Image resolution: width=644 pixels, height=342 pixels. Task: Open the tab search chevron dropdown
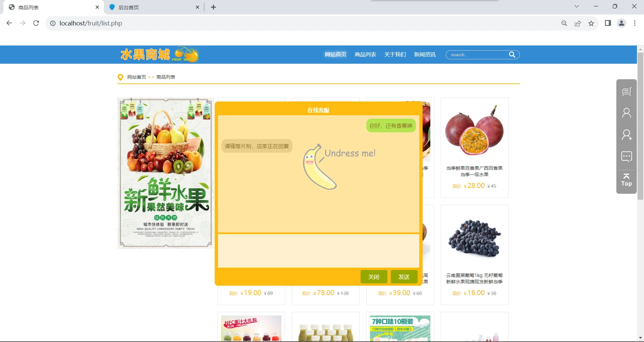pos(577,6)
